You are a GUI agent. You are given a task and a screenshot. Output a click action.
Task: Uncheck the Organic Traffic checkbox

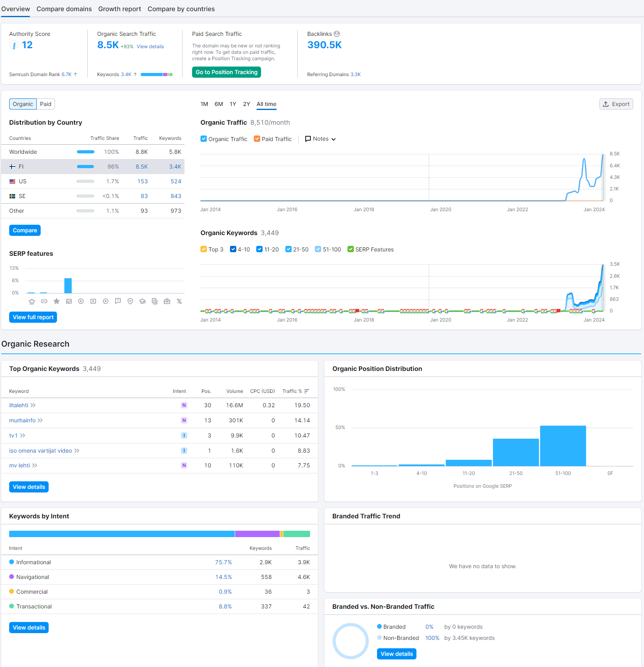[204, 139]
